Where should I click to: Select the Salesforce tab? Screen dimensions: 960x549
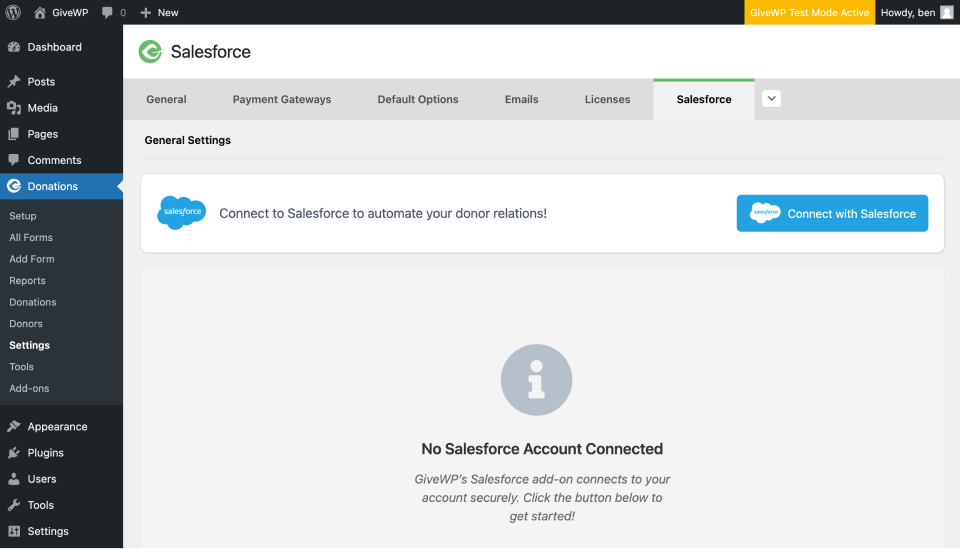click(704, 99)
